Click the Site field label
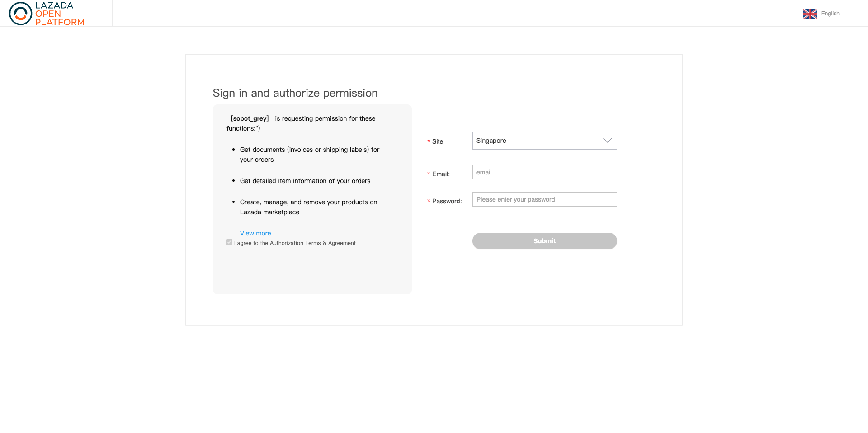 pyautogui.click(x=437, y=141)
